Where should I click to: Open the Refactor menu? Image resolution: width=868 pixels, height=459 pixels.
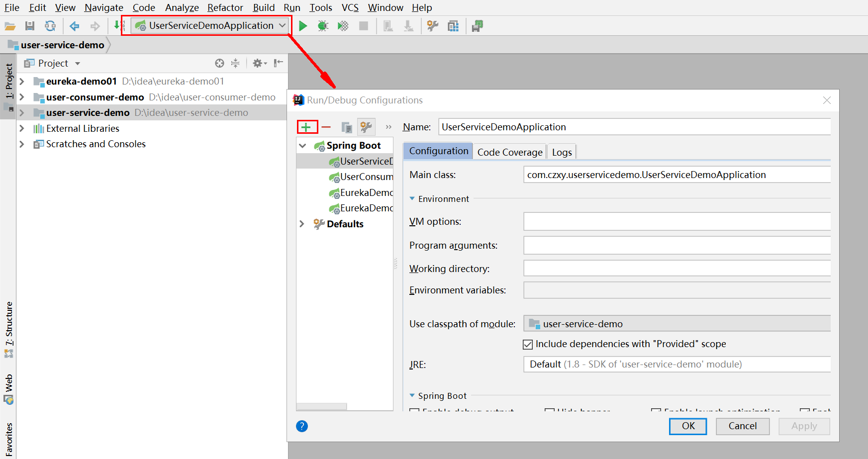pos(225,7)
